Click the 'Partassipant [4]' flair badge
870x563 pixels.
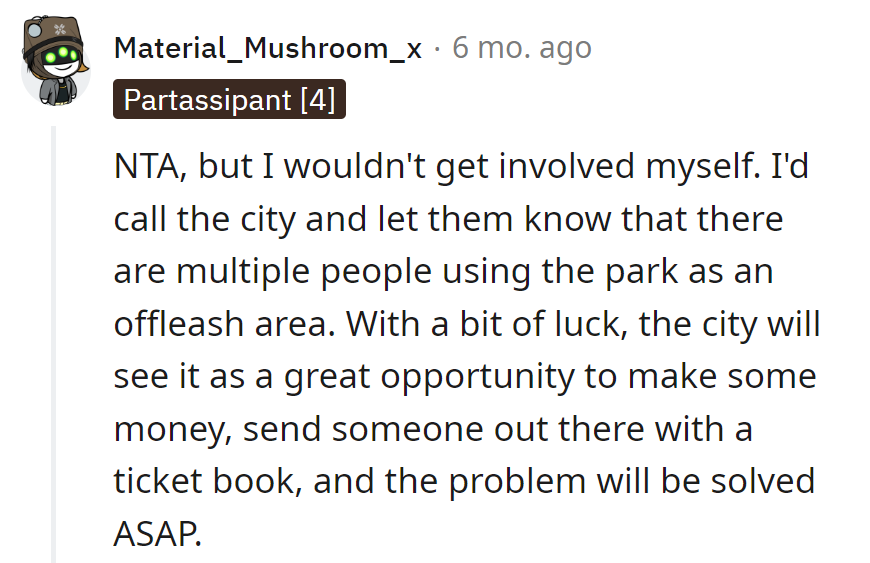(229, 100)
